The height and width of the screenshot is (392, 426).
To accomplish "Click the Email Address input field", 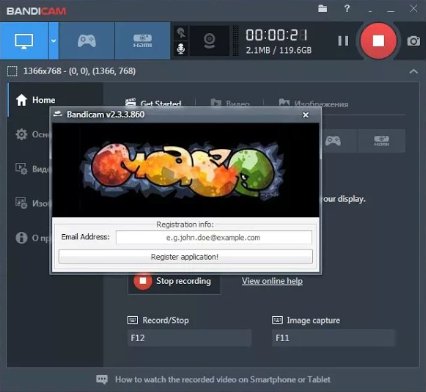I will tap(214, 237).
